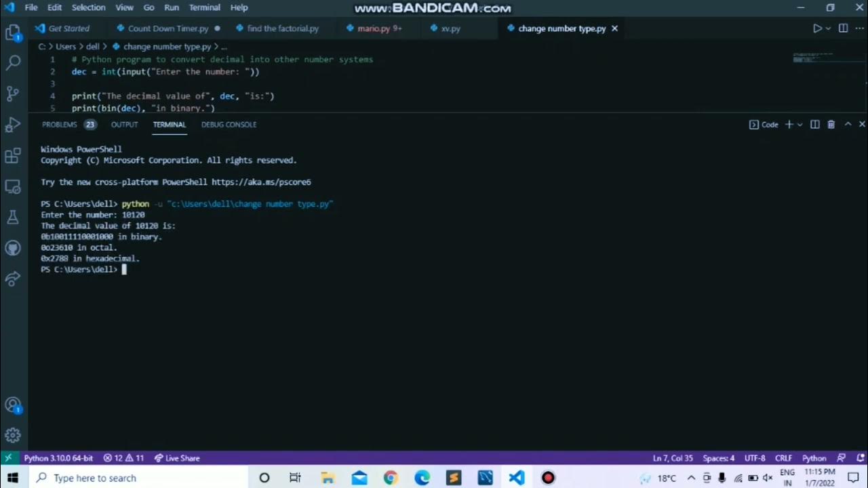Open notifications bell in status bar
Viewport: 868px width, 488px height.
tap(859, 458)
